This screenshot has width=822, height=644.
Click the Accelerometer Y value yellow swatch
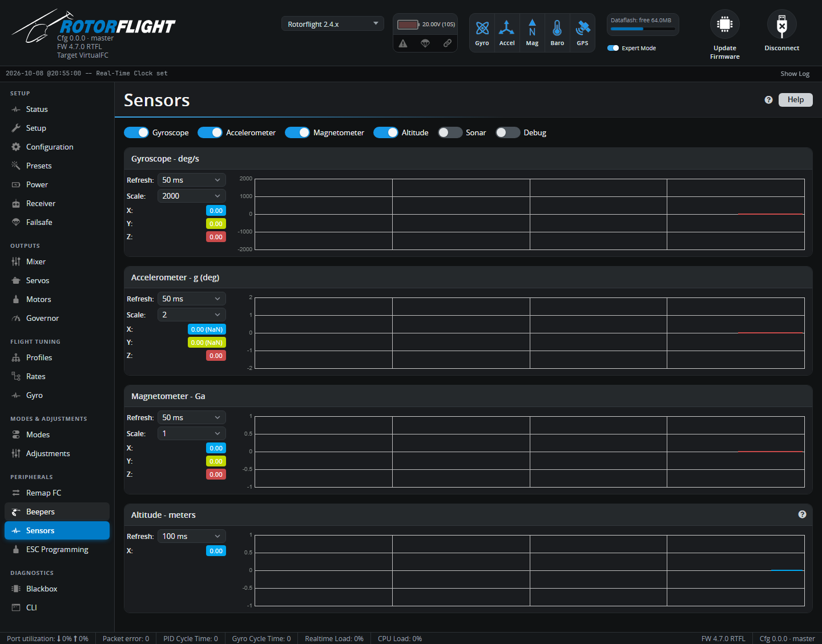pyautogui.click(x=207, y=343)
